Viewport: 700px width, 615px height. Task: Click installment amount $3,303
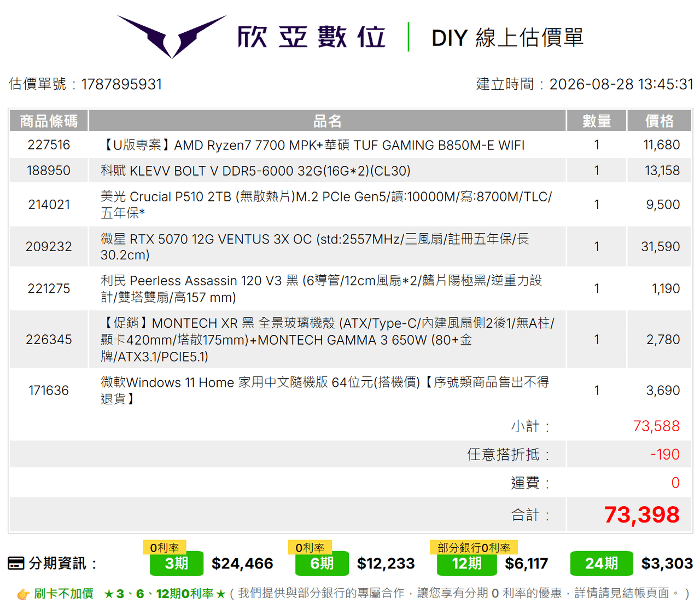tap(667, 564)
